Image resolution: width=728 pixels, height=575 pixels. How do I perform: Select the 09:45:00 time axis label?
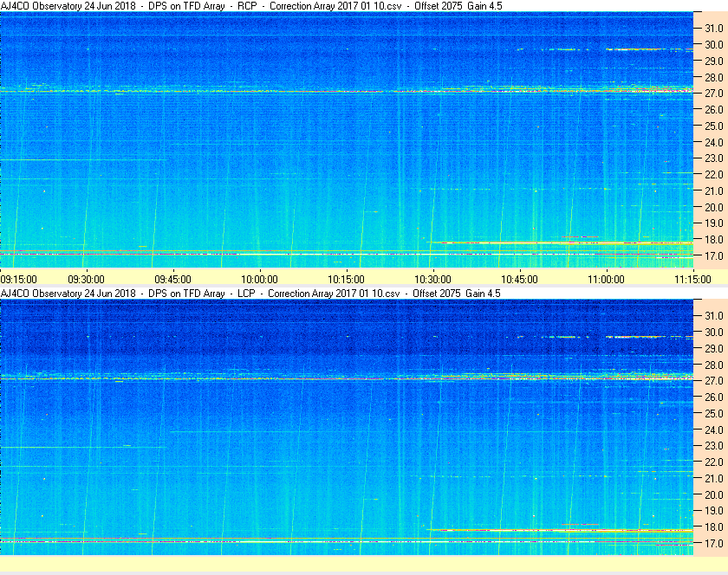(172, 280)
